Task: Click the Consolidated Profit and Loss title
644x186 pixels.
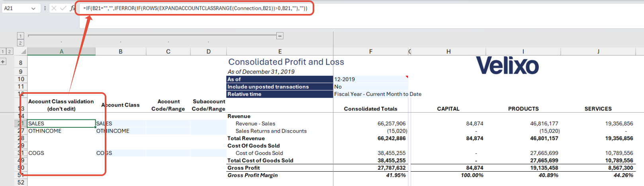Action: pyautogui.click(x=286, y=62)
